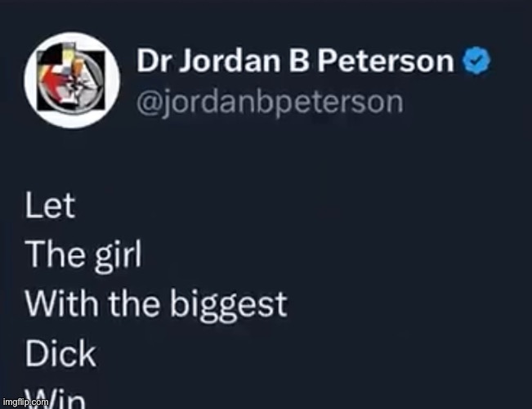Click the blue verified checkmark badge
The height and width of the screenshot is (409, 532).
pos(476,61)
